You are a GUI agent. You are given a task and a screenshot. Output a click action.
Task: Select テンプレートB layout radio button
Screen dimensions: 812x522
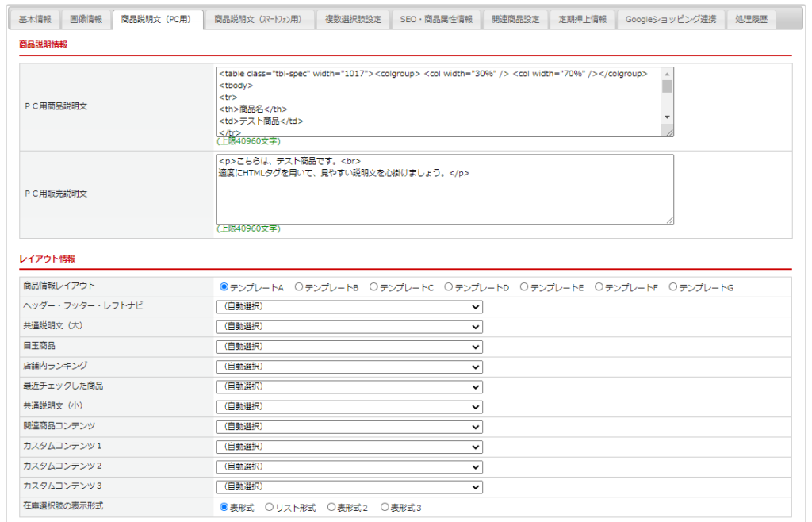[x=299, y=287]
